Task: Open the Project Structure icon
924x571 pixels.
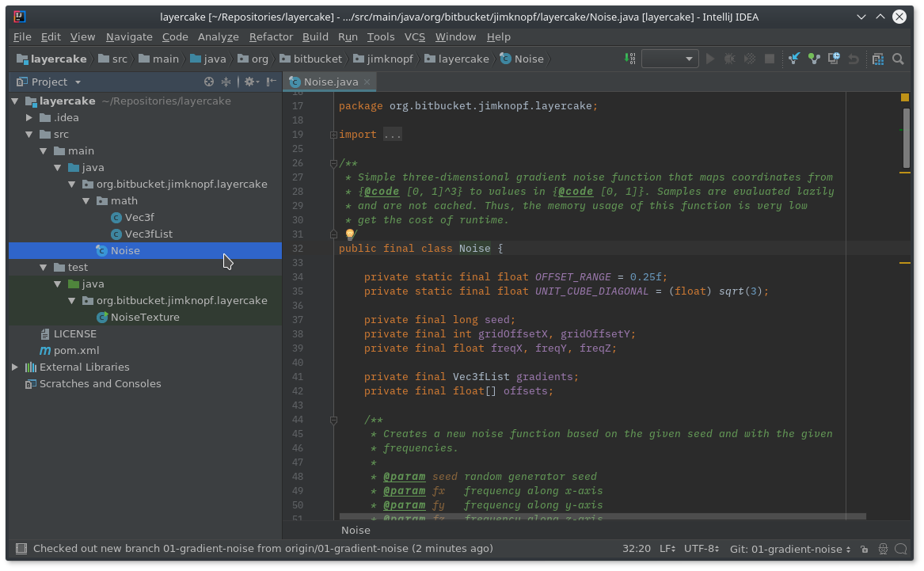Action: (878, 59)
